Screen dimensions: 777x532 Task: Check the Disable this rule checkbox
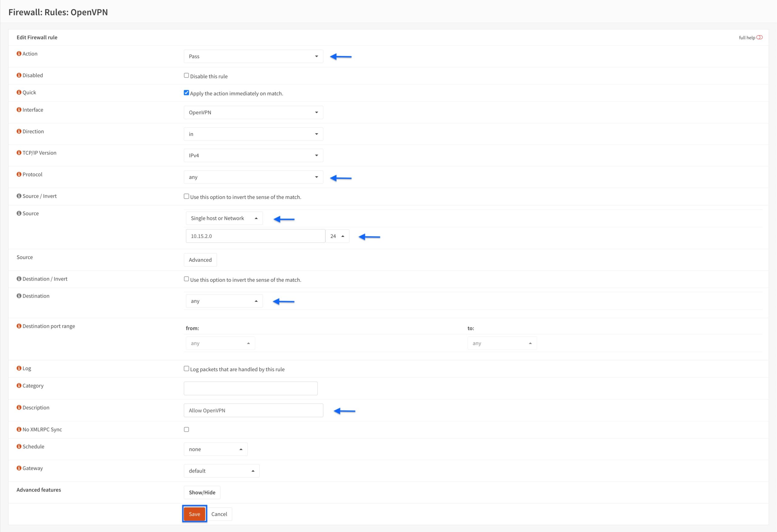point(186,76)
